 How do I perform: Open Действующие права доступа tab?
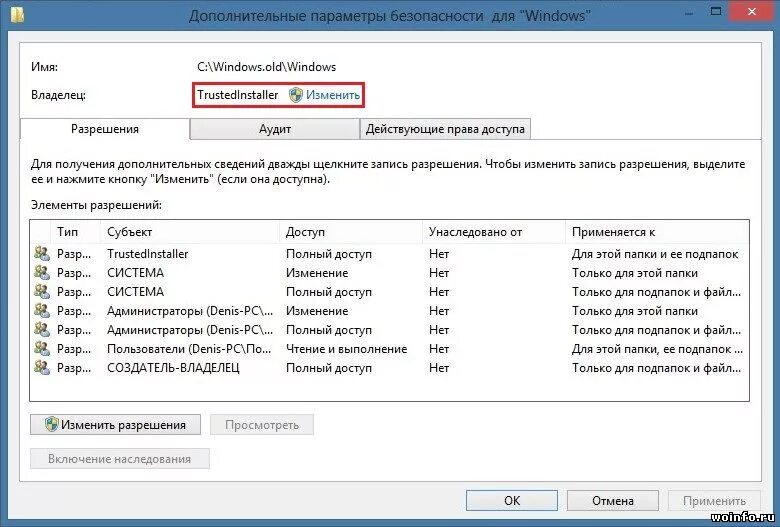(x=445, y=129)
